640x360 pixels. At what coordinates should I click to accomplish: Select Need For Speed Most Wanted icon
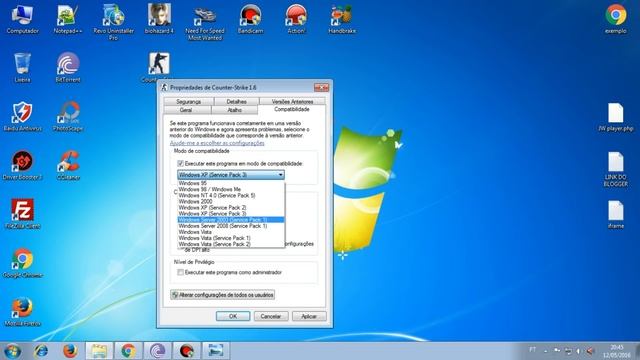pyautogui.click(x=205, y=23)
